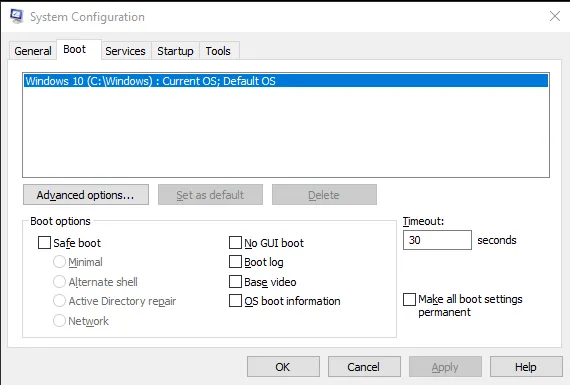Toggle OS boot information checkbox
Image resolution: width=570 pixels, height=385 pixels.
[x=235, y=301]
